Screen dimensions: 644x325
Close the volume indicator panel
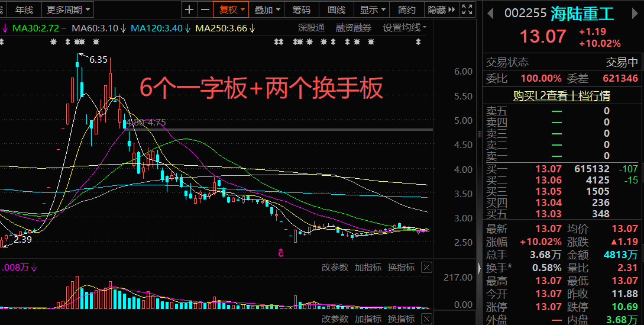point(427,268)
